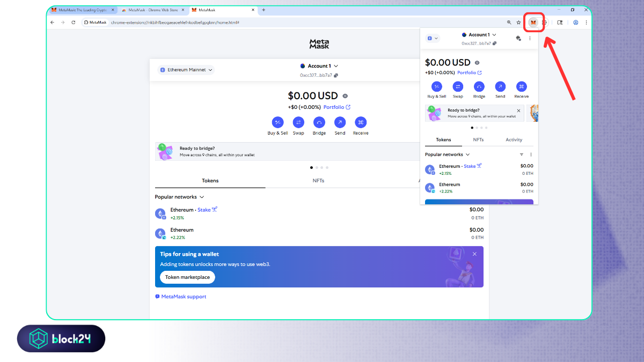The height and width of the screenshot is (362, 644).
Task: Click $0.00 USD balance on main page
Action: coord(313,96)
